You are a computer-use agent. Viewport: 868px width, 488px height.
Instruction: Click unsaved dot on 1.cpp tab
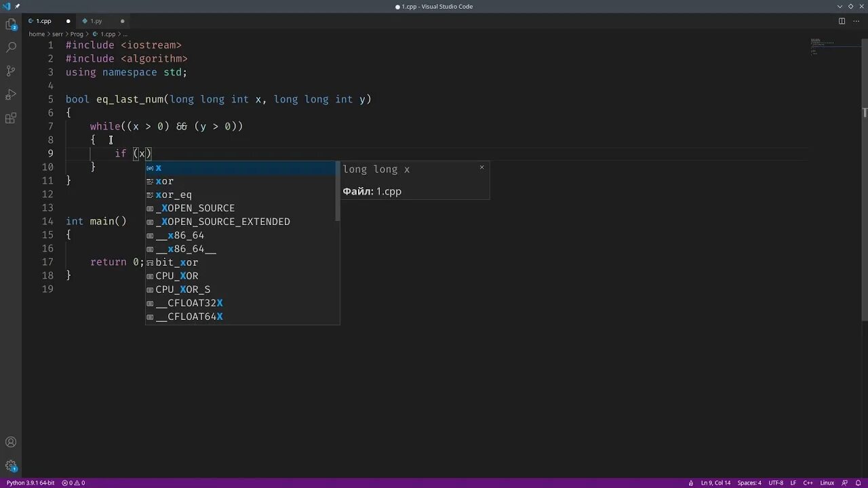tap(68, 21)
